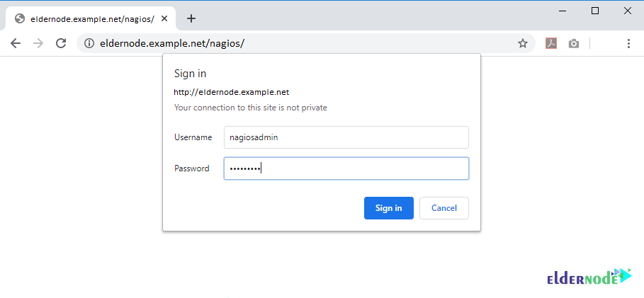
Task: Maximize the browser window
Action: click(594, 11)
